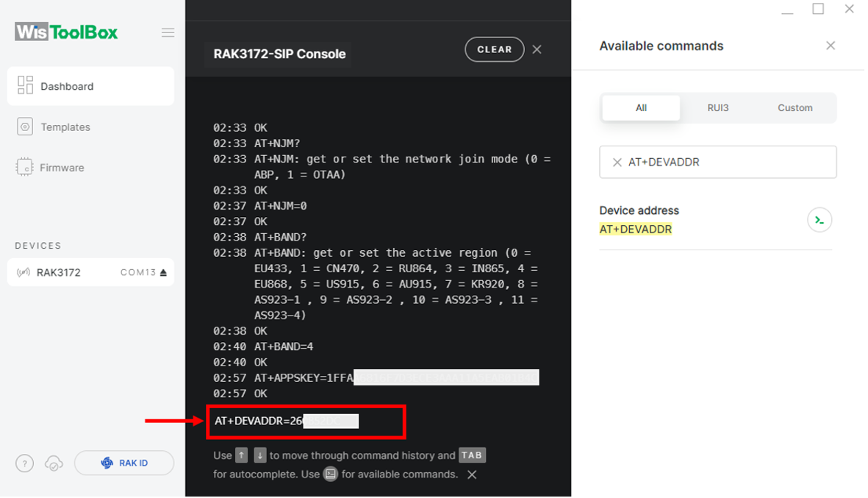Click available commands icon in hint
The width and height of the screenshot is (868, 498).
point(331,474)
